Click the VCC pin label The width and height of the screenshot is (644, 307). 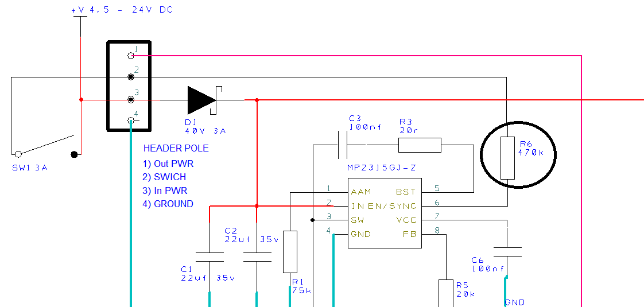coord(406,220)
